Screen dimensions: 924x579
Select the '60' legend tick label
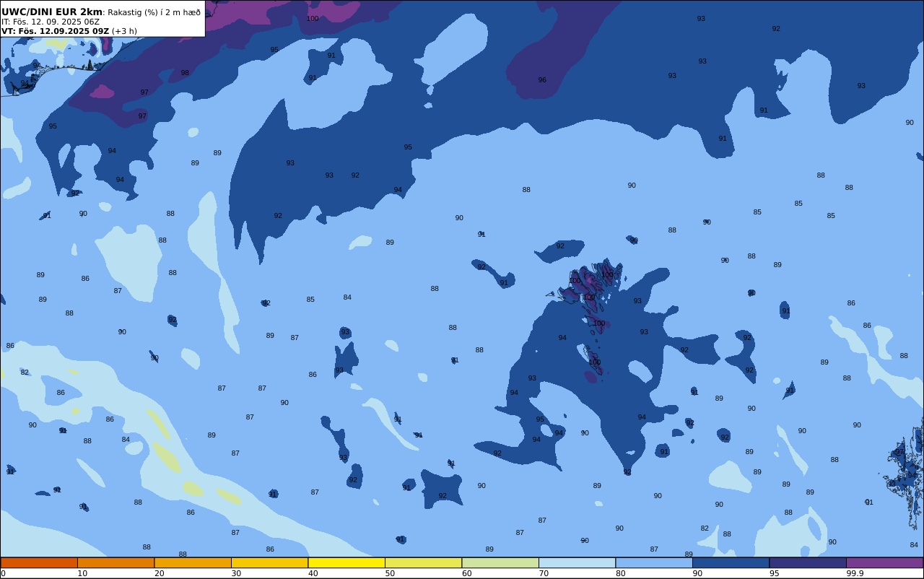(466, 573)
